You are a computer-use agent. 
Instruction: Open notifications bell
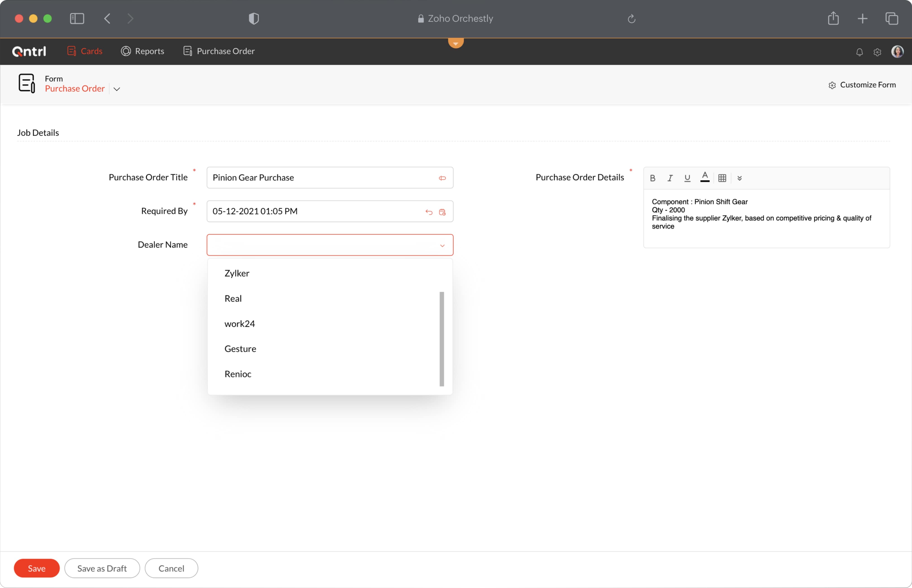tap(859, 52)
